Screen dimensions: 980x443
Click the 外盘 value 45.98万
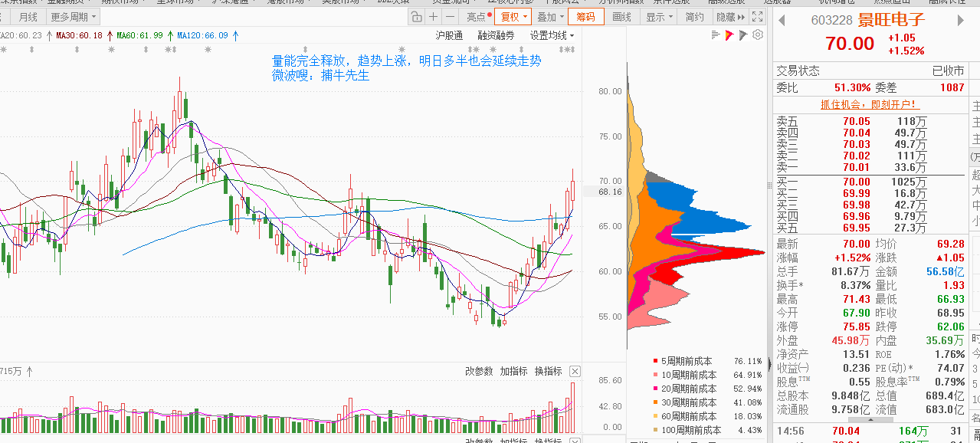(x=851, y=340)
